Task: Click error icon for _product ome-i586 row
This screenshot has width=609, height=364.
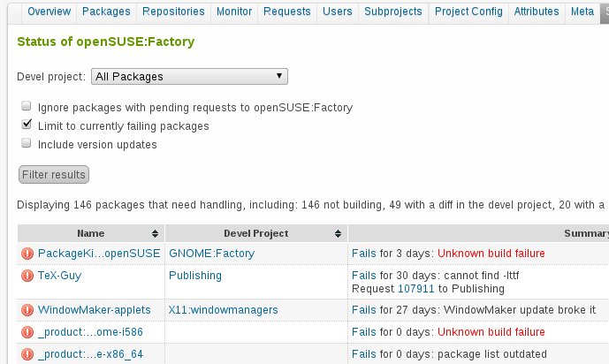Action: click(x=27, y=332)
